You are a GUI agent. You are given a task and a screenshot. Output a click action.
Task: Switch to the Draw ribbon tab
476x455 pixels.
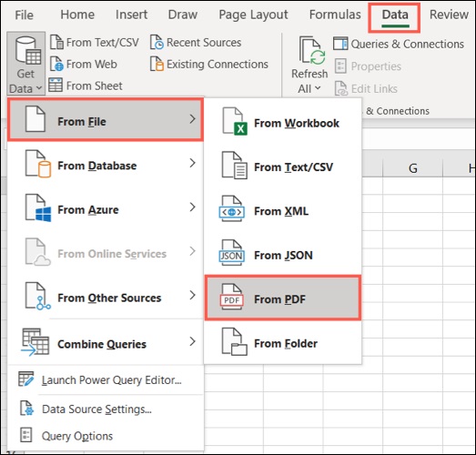pos(183,15)
